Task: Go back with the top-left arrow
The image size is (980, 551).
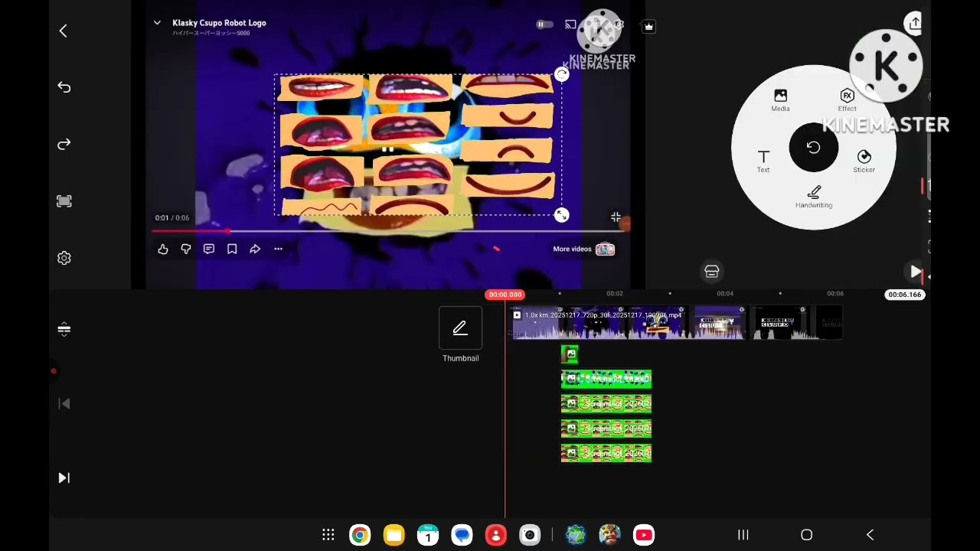Action: point(64,31)
